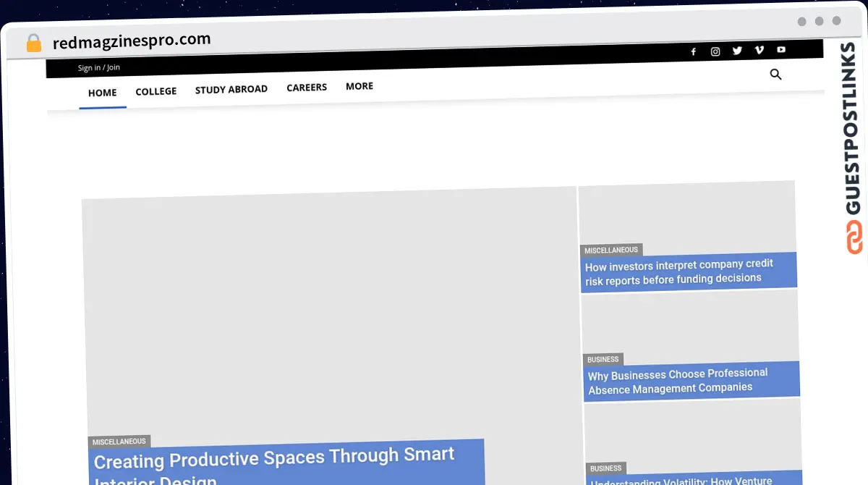Click the search magnifier icon

776,74
